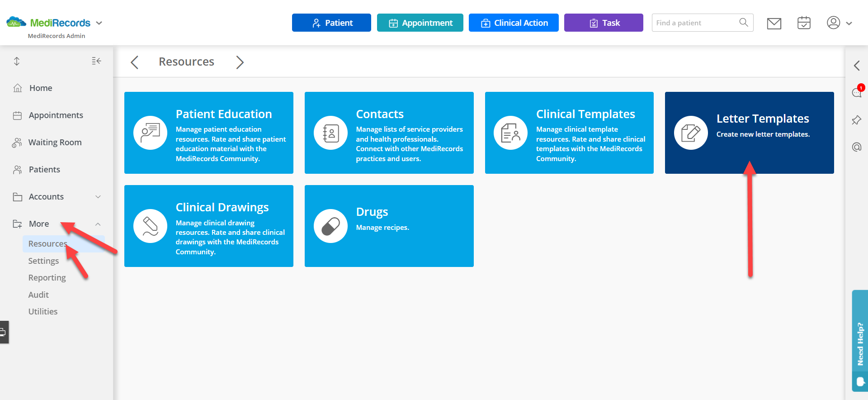Open Appointments in the sidebar
This screenshot has width=868, height=400.
(57, 115)
